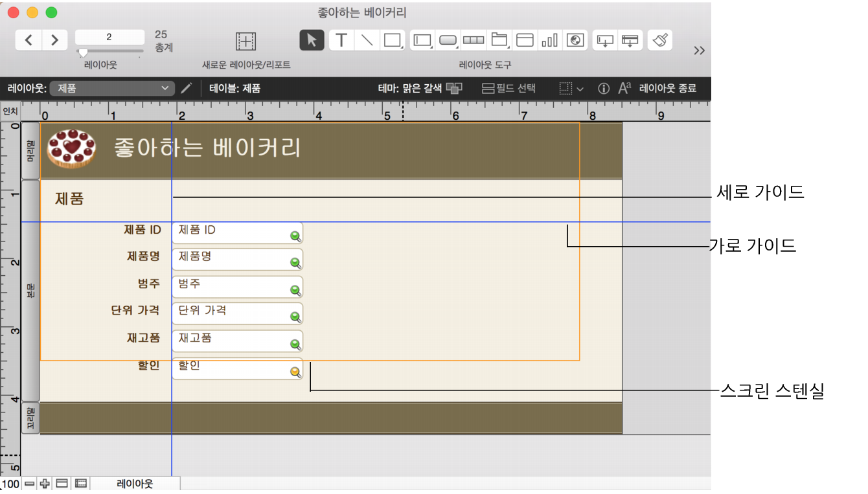
Task: Click the zoom out minus icon
Action: (x=30, y=484)
